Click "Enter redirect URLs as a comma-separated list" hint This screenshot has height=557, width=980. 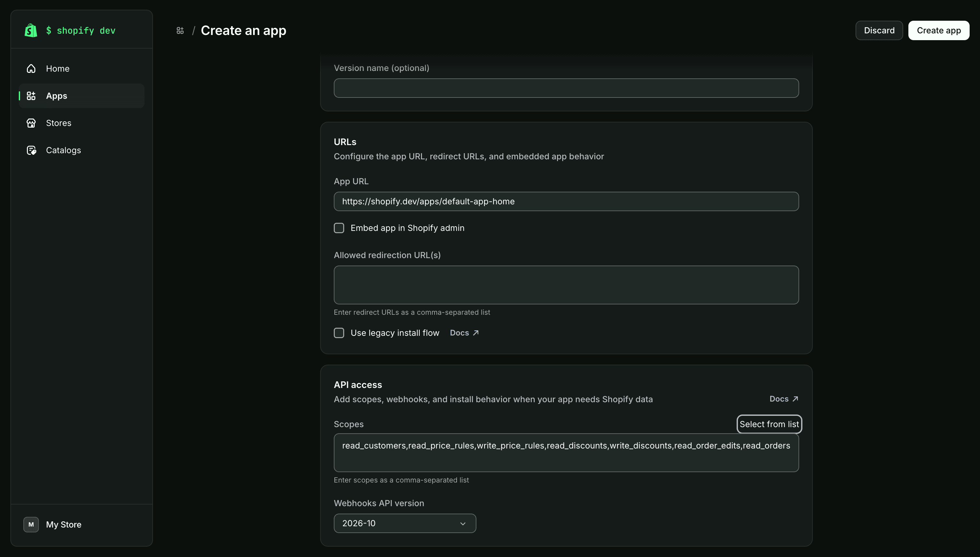[412, 312]
